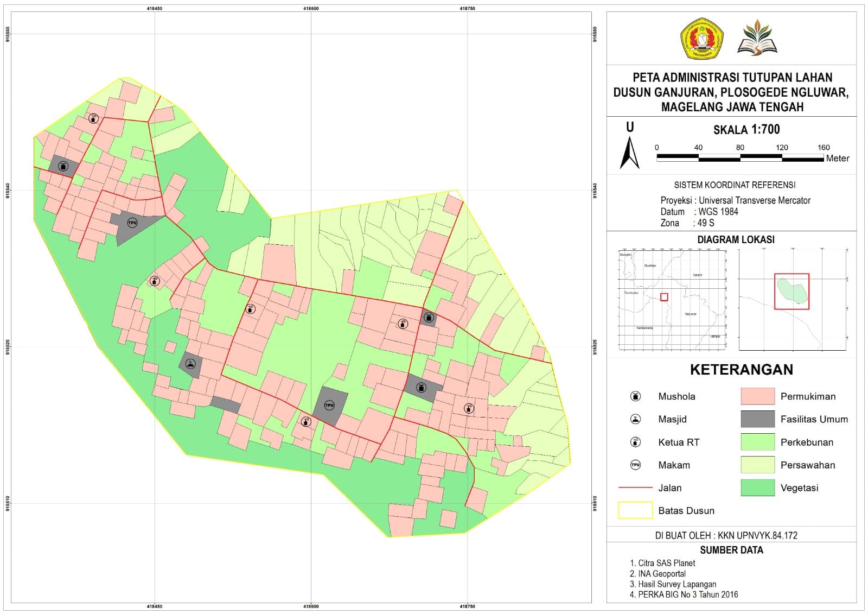Click the SUMBER DATA heading

click(731, 550)
